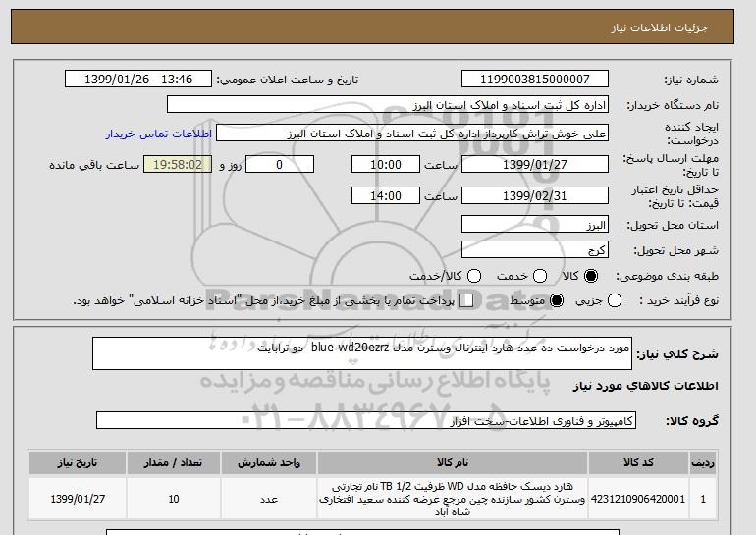The width and height of the screenshot is (756, 535).
Task: Click product code 4231210906420001 cell
Action: (638, 499)
